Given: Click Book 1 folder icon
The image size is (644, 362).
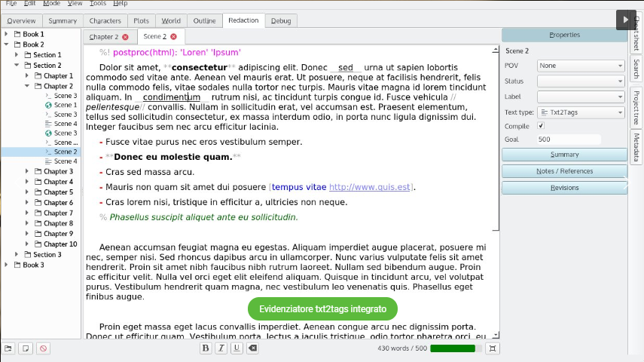Looking at the screenshot, I should [x=17, y=34].
